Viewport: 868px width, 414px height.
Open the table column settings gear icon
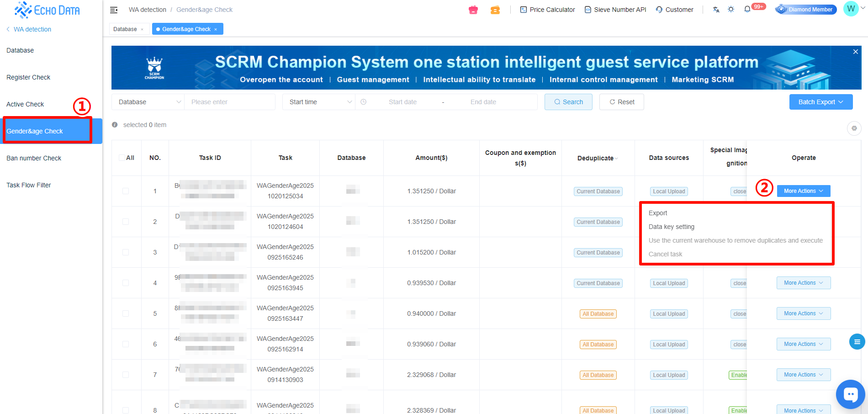(x=854, y=128)
